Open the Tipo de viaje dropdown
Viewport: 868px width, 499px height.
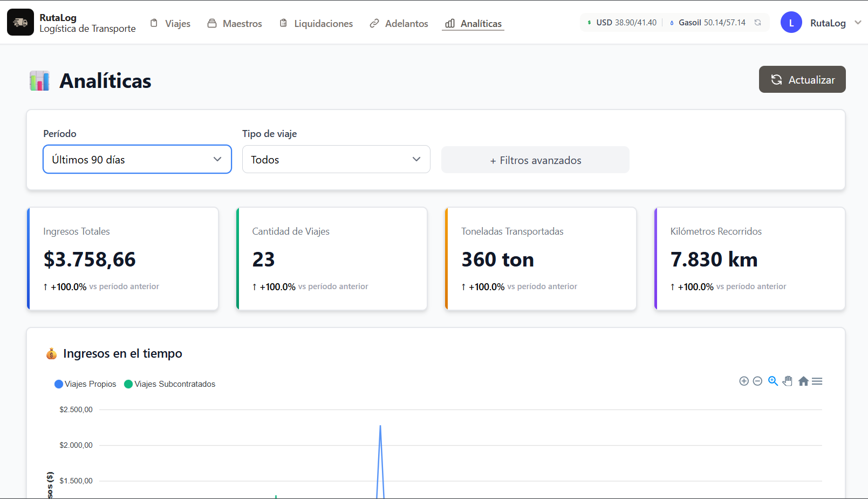[x=336, y=159]
